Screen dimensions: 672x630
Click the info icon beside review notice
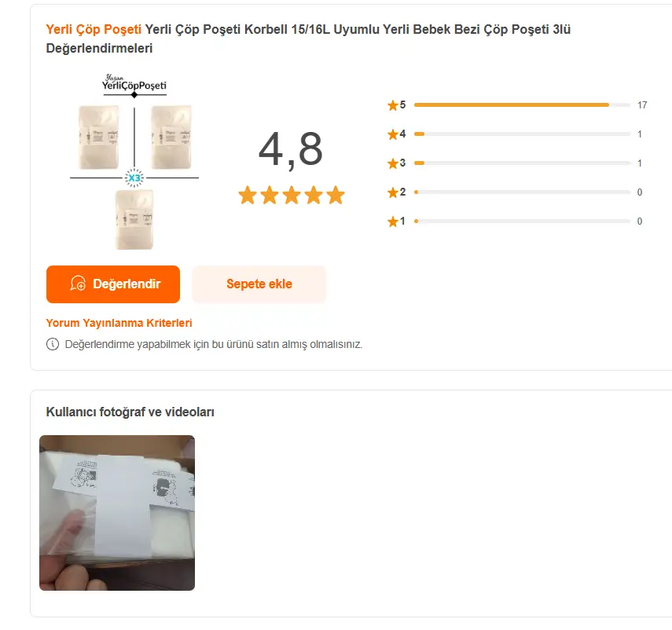pyautogui.click(x=53, y=344)
